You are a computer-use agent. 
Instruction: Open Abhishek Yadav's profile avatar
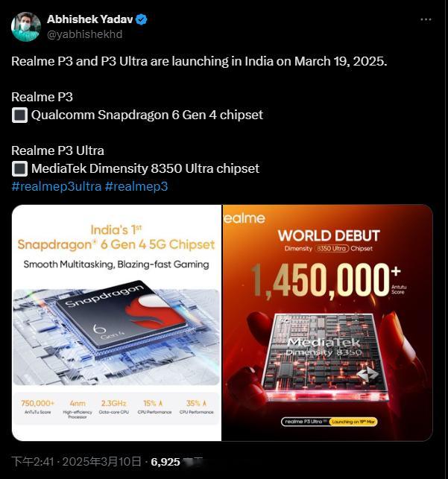click(x=26, y=27)
